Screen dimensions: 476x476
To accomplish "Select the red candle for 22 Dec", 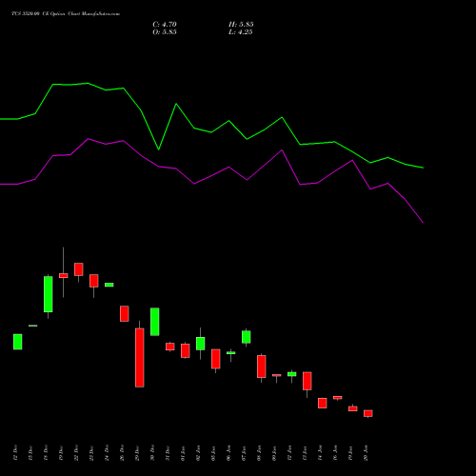I will click(x=79, y=269).
